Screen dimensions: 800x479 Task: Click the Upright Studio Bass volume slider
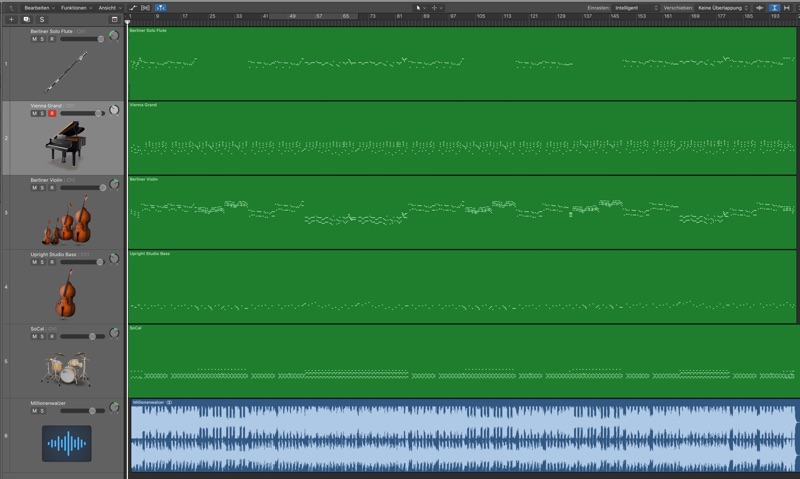pos(82,262)
